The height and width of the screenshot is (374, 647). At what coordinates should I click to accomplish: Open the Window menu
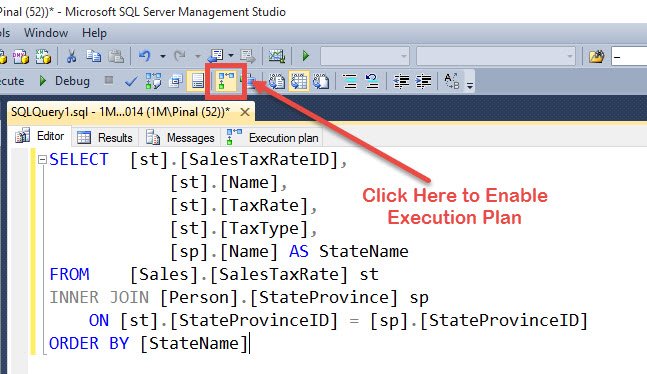pos(46,33)
